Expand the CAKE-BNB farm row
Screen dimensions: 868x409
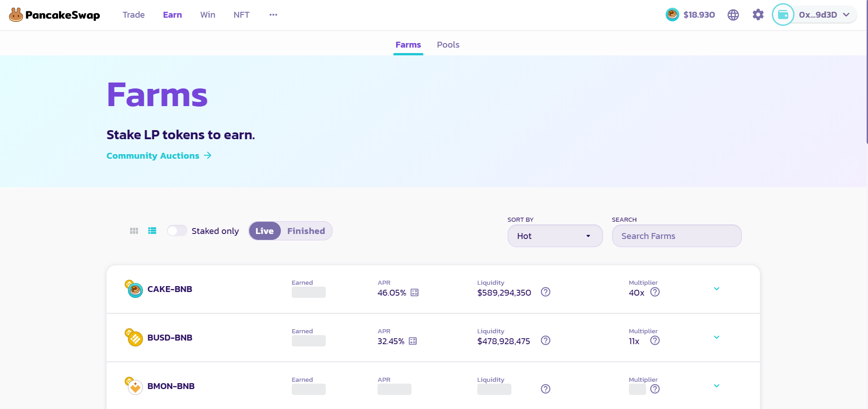click(x=717, y=289)
